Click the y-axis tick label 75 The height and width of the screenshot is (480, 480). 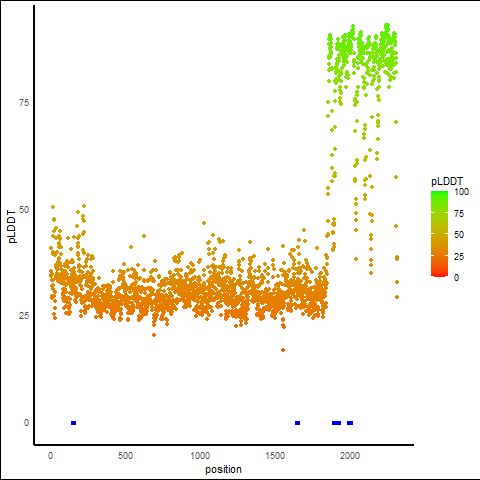pyautogui.click(x=24, y=103)
